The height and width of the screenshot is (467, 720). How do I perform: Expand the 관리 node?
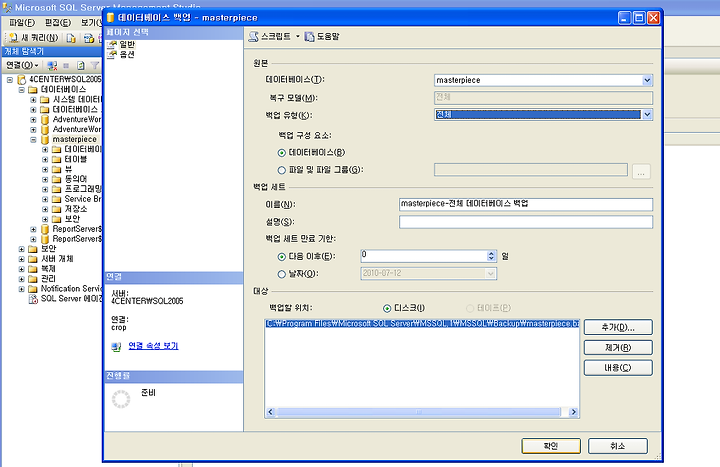point(22,279)
